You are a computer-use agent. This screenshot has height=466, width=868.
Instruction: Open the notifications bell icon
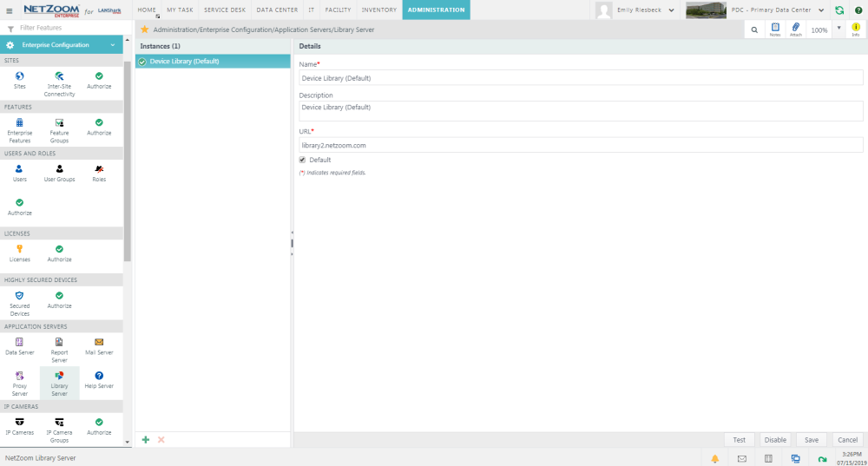(x=714, y=458)
